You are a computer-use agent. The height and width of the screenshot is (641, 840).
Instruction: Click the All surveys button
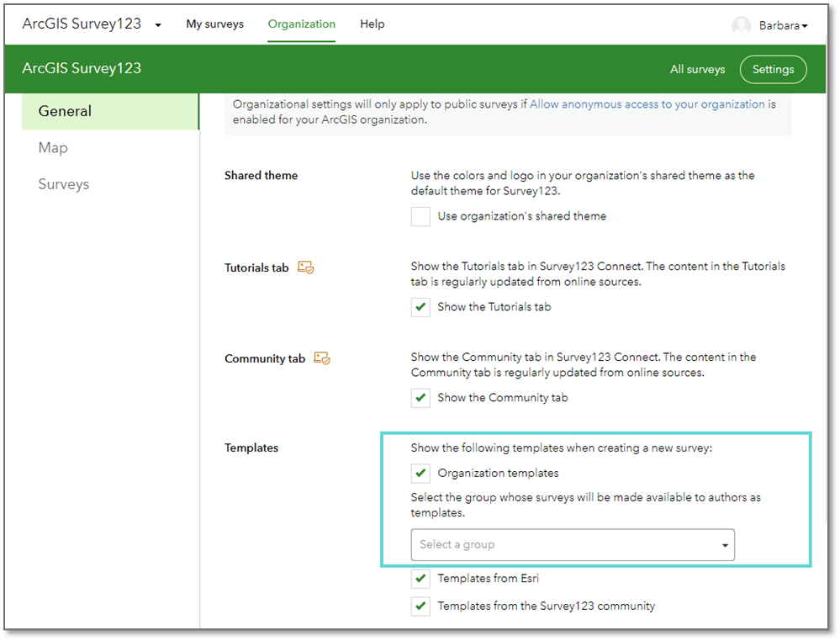point(697,69)
